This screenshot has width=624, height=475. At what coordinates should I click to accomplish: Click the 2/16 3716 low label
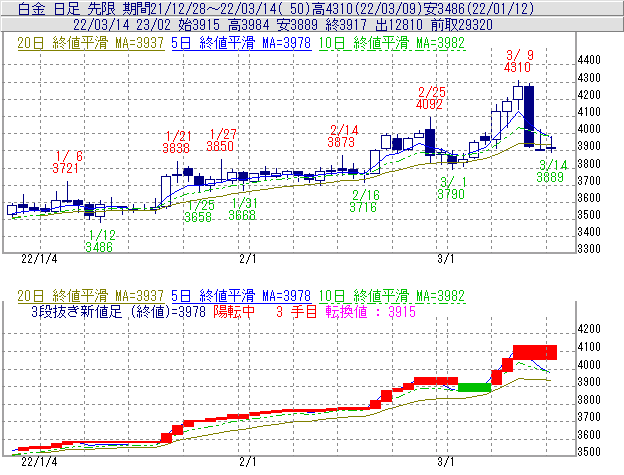tap(363, 201)
